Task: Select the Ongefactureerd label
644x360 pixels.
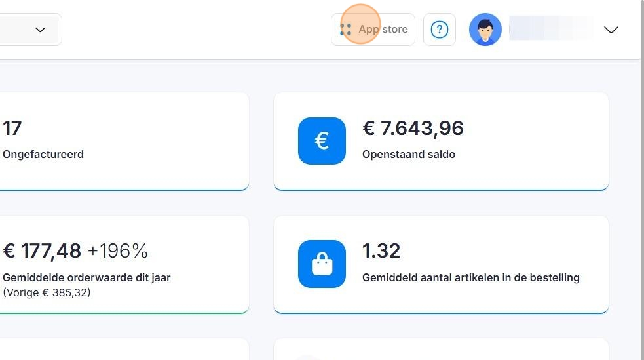Action: click(43, 155)
